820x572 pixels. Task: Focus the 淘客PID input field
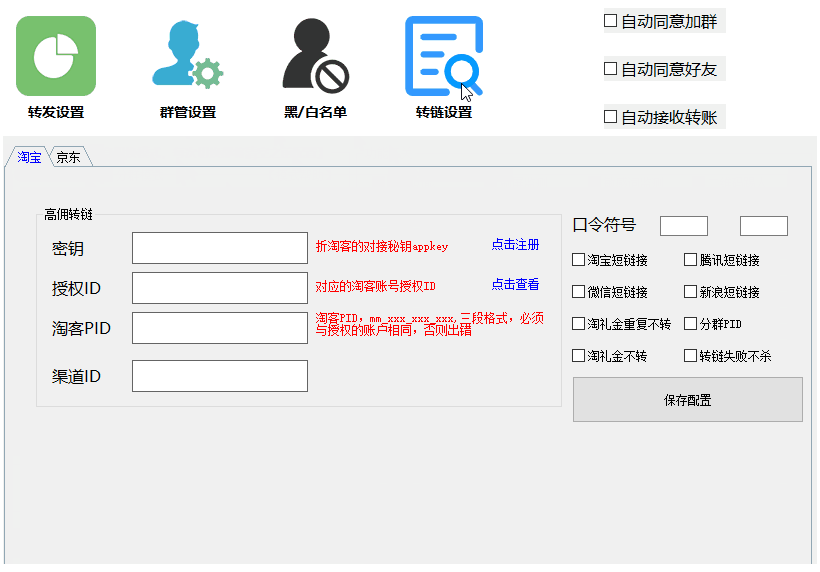point(220,328)
